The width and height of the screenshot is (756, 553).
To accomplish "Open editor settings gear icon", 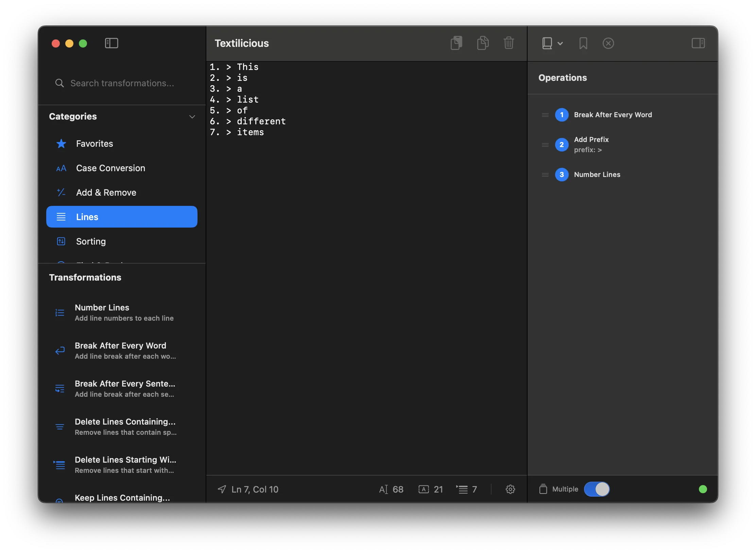I will point(510,489).
